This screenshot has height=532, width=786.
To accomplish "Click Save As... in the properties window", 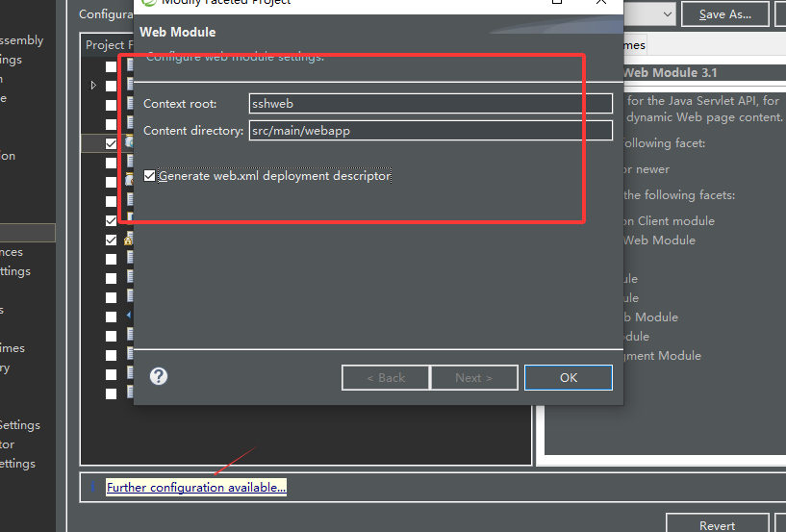I will (x=724, y=14).
